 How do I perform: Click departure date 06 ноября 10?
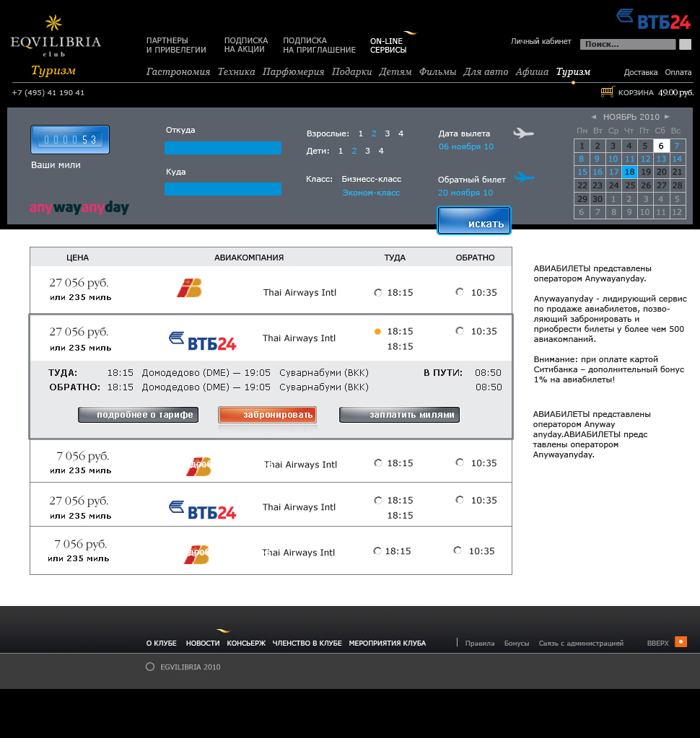coord(466,147)
